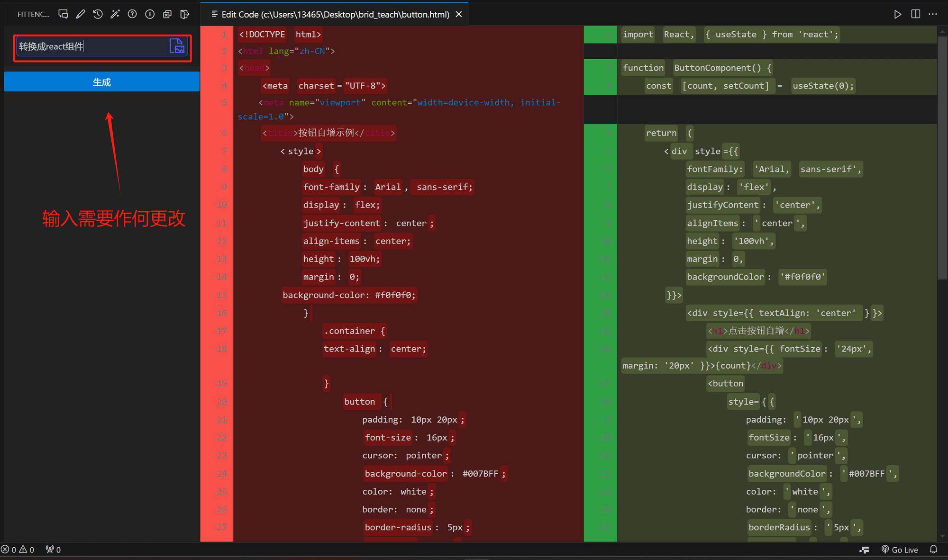Open the history clock icon

(x=98, y=14)
